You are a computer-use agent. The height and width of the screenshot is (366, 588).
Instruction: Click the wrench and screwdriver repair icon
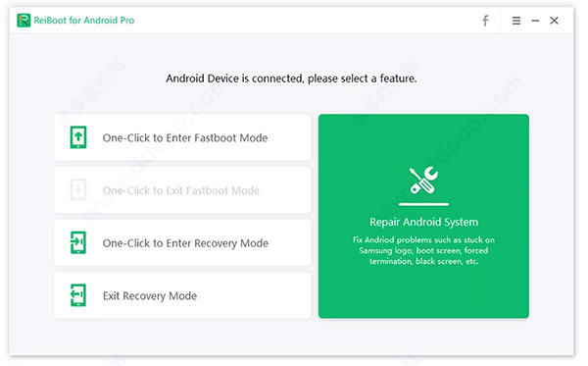[423, 181]
